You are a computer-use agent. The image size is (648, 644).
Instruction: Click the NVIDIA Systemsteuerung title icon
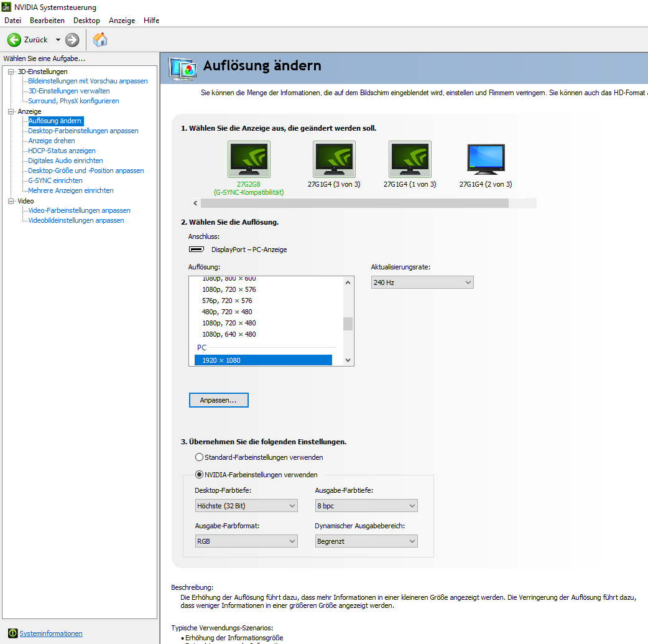point(6,7)
